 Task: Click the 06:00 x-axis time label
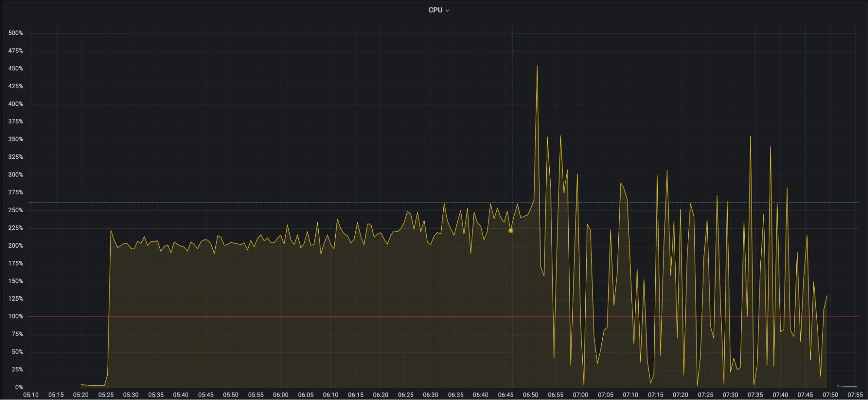[281, 395]
